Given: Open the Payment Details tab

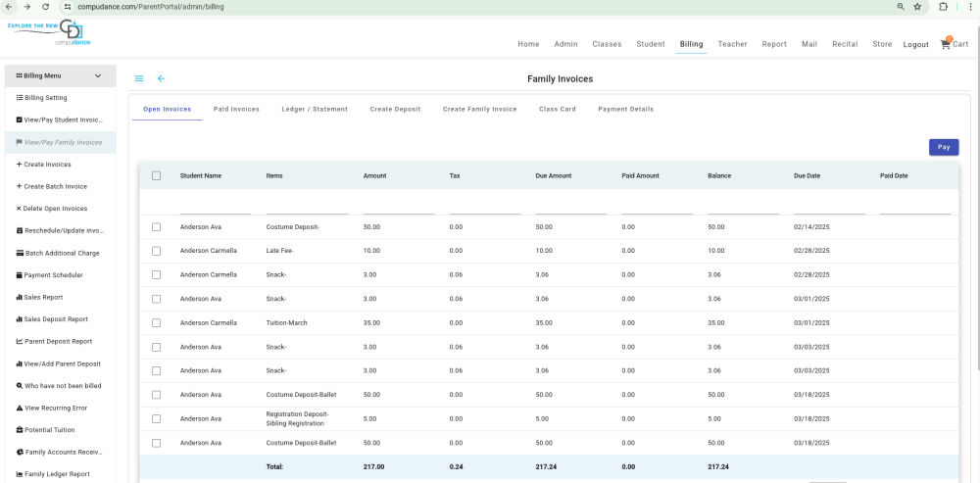Looking at the screenshot, I should click(625, 110).
